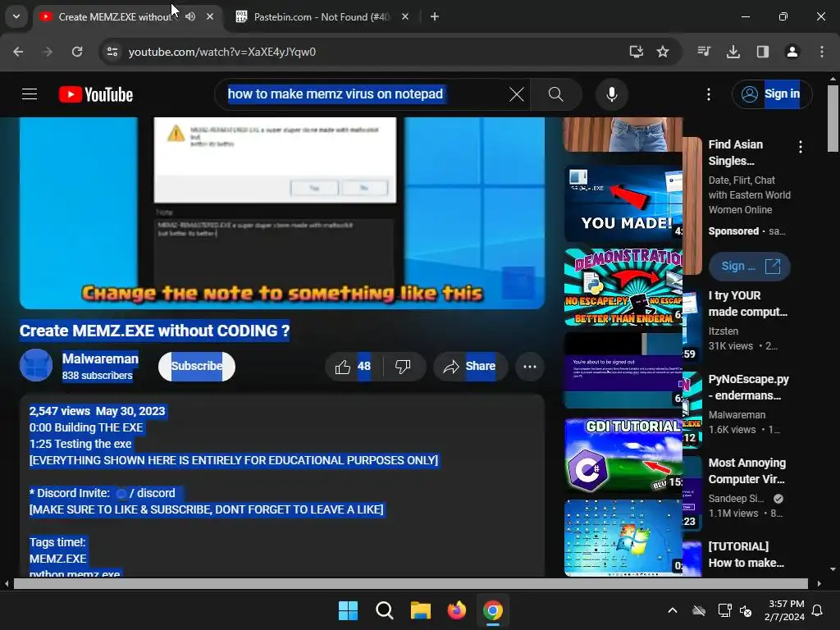Reload the YouTube page
The width and height of the screenshot is (840, 630).
(x=77, y=52)
